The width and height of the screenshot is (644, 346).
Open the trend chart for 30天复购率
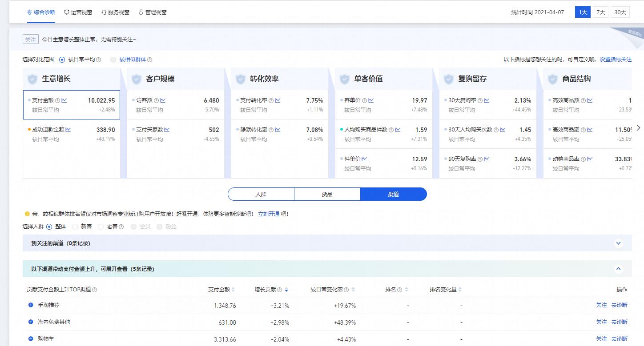487,100
